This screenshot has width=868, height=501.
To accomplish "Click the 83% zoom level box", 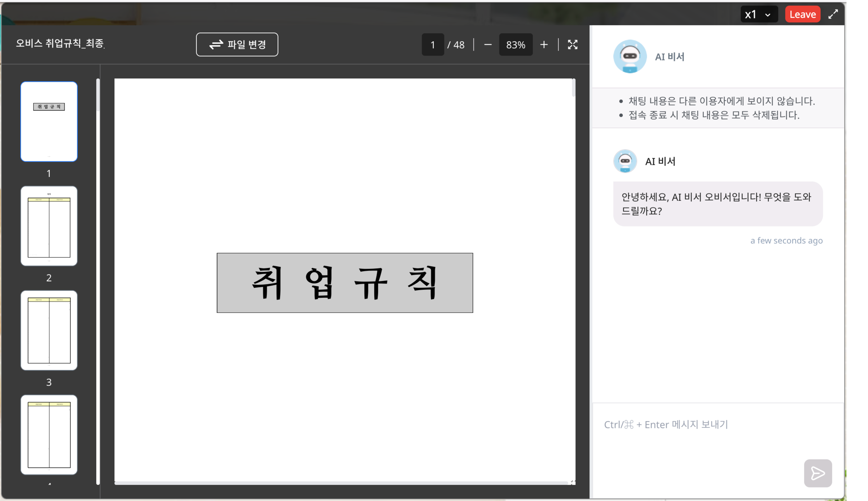I will click(x=516, y=44).
